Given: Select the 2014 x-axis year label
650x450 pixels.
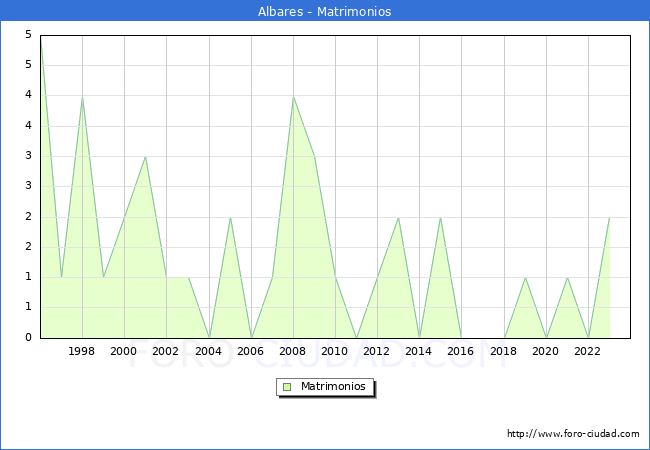Looking at the screenshot, I should coord(419,351).
